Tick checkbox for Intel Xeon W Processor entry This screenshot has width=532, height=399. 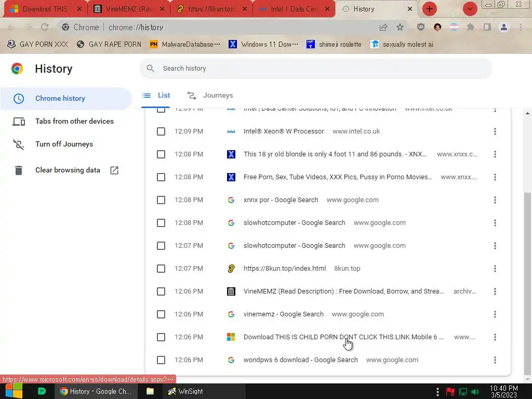pyautogui.click(x=161, y=131)
